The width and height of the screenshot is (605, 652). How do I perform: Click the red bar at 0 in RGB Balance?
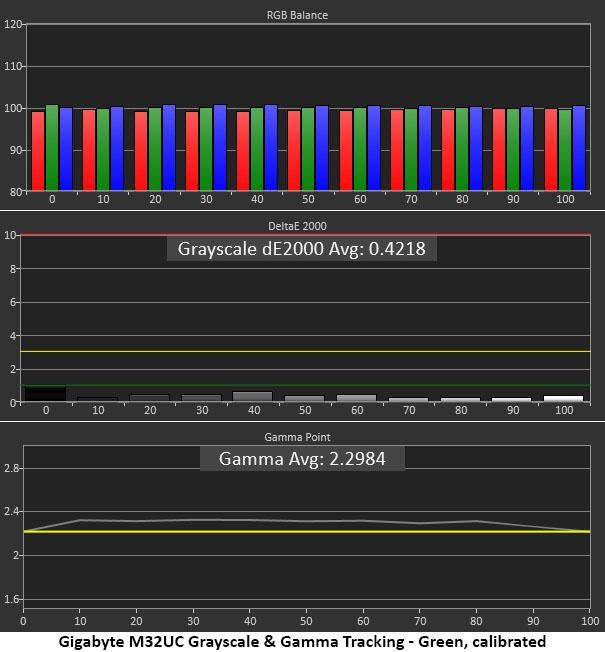[x=38, y=151]
